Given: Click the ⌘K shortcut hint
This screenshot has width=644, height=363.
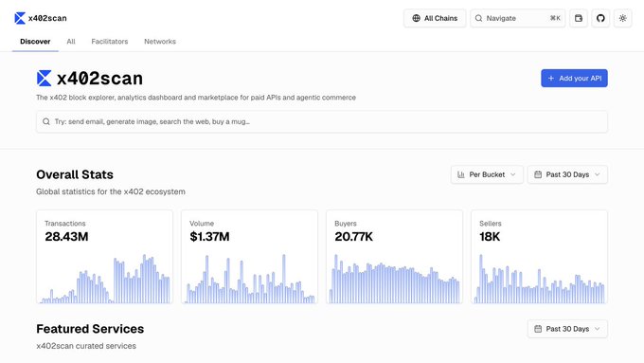Looking at the screenshot, I should click(x=555, y=18).
